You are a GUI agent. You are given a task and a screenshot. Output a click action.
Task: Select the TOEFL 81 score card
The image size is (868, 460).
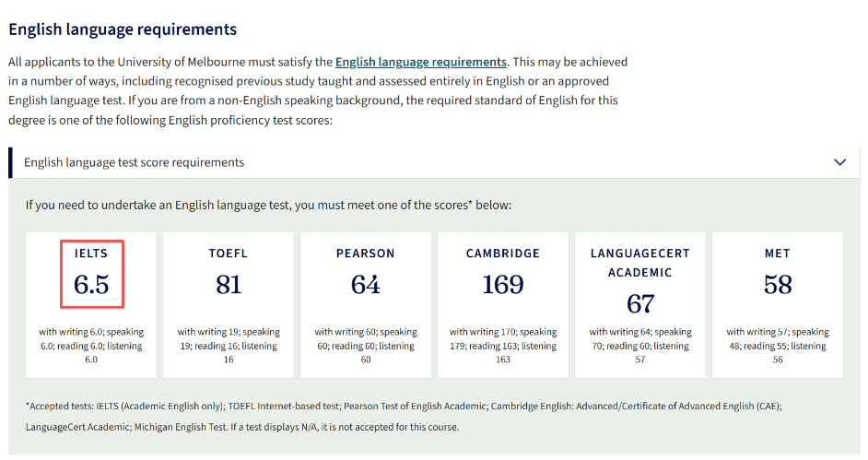click(x=229, y=305)
